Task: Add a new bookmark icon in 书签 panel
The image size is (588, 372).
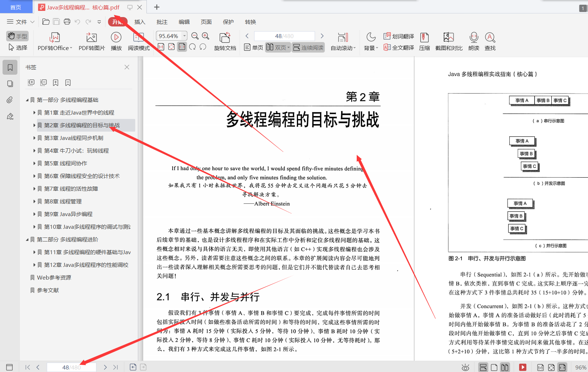Action: click(55, 83)
